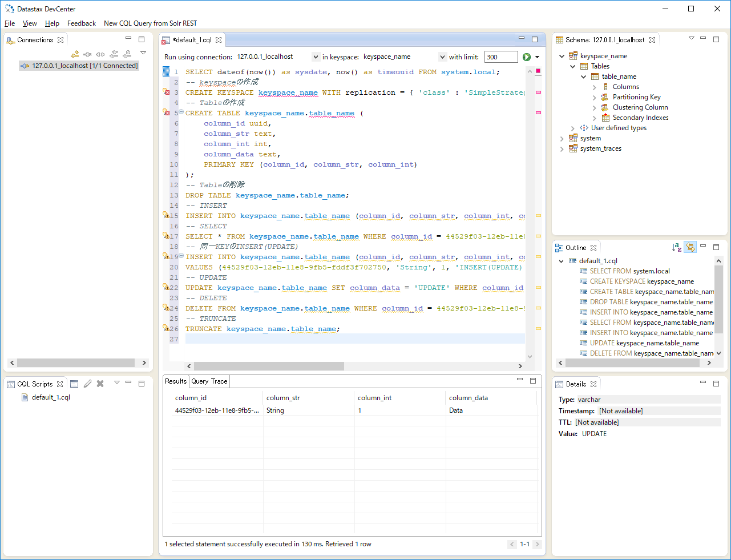Select the 127.0.0.1_localhost connection entry
Screen dimensions: 731x560
point(80,65)
